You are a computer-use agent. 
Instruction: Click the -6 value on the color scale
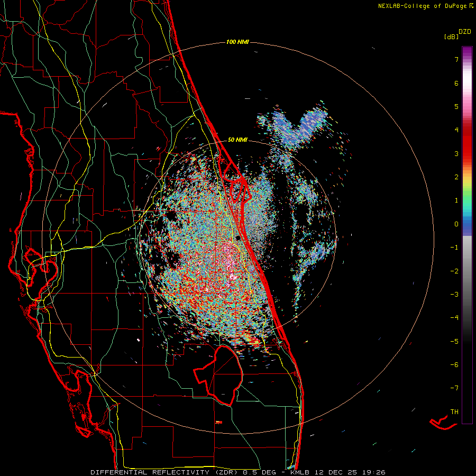[454, 365]
